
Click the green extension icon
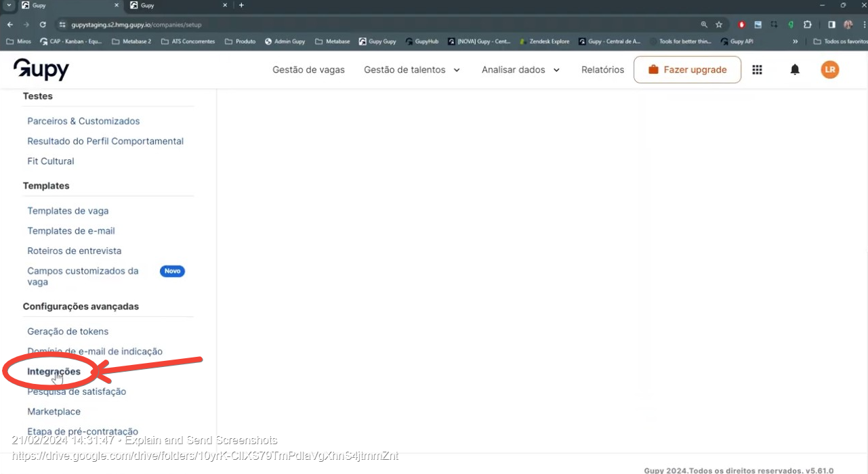click(x=791, y=24)
